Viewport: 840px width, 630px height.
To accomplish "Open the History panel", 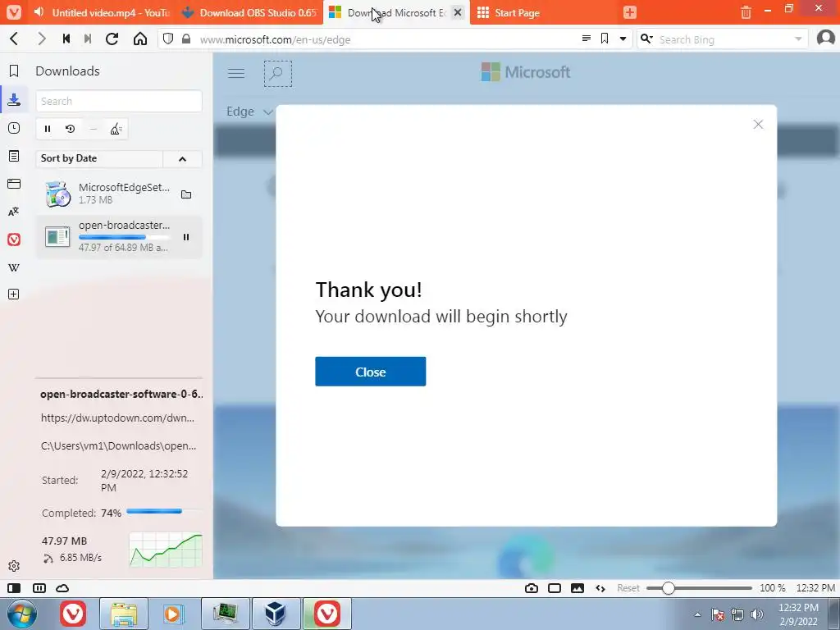I will tap(14, 128).
